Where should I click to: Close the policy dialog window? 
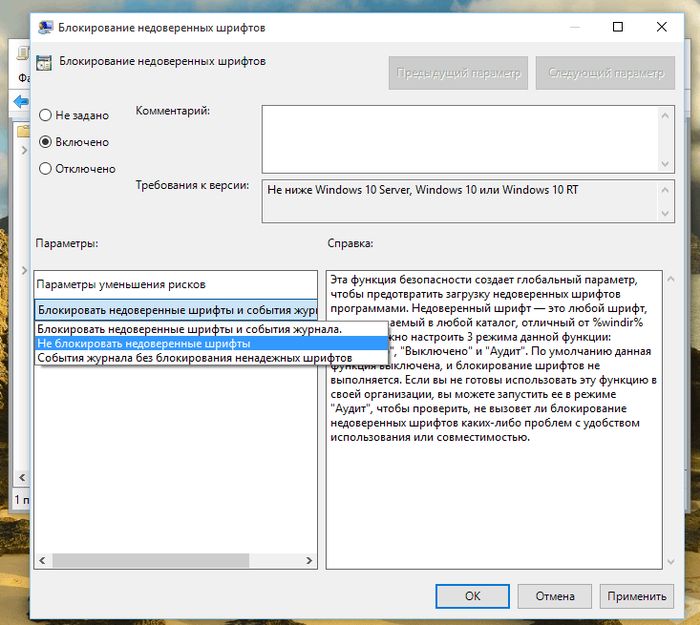coord(662,27)
